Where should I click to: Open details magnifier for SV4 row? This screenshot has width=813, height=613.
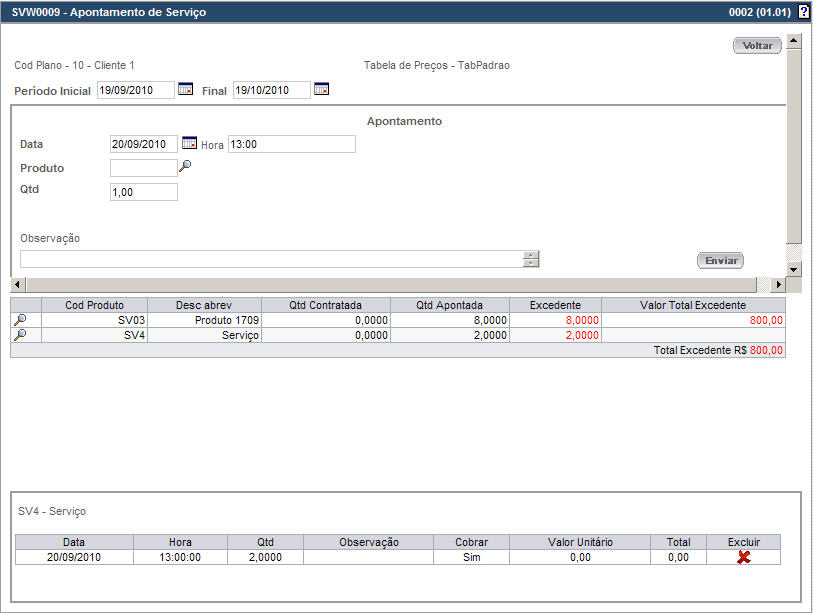pos(20,336)
